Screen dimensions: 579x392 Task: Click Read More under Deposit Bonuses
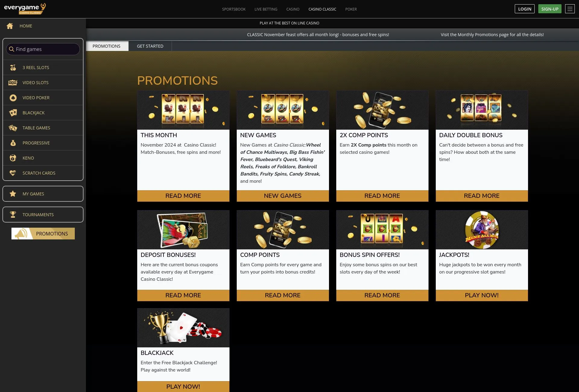click(x=183, y=295)
